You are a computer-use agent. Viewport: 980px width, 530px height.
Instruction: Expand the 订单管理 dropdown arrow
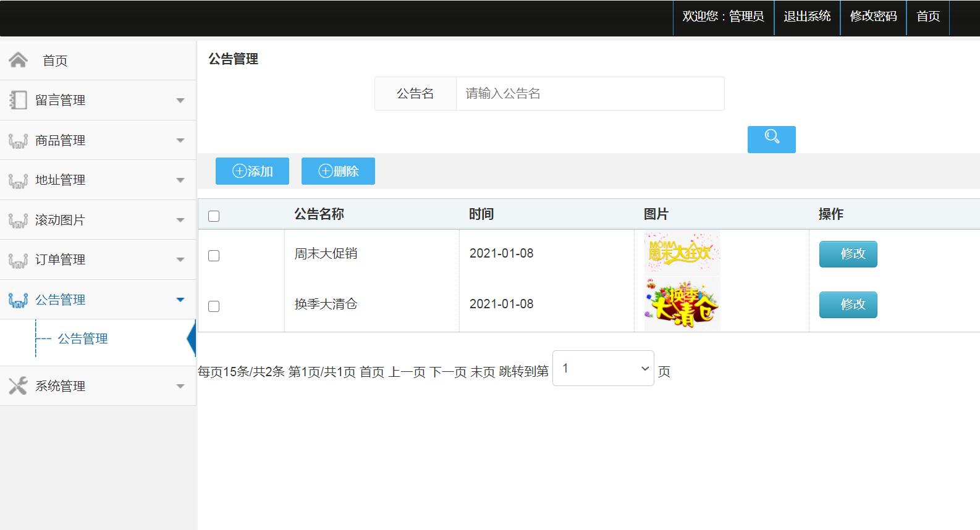click(180, 259)
